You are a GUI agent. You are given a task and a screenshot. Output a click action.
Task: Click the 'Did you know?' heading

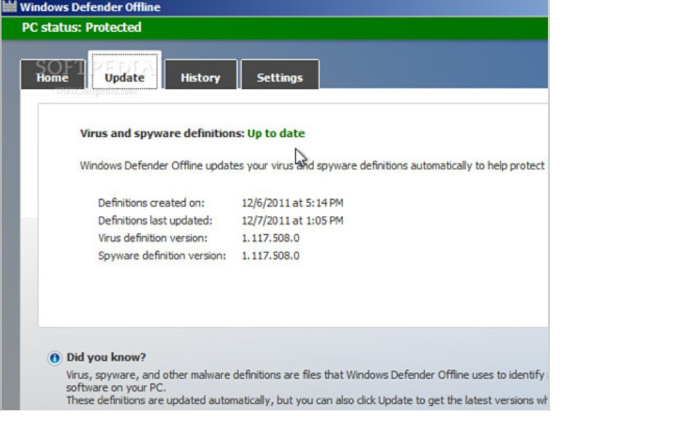(x=106, y=357)
